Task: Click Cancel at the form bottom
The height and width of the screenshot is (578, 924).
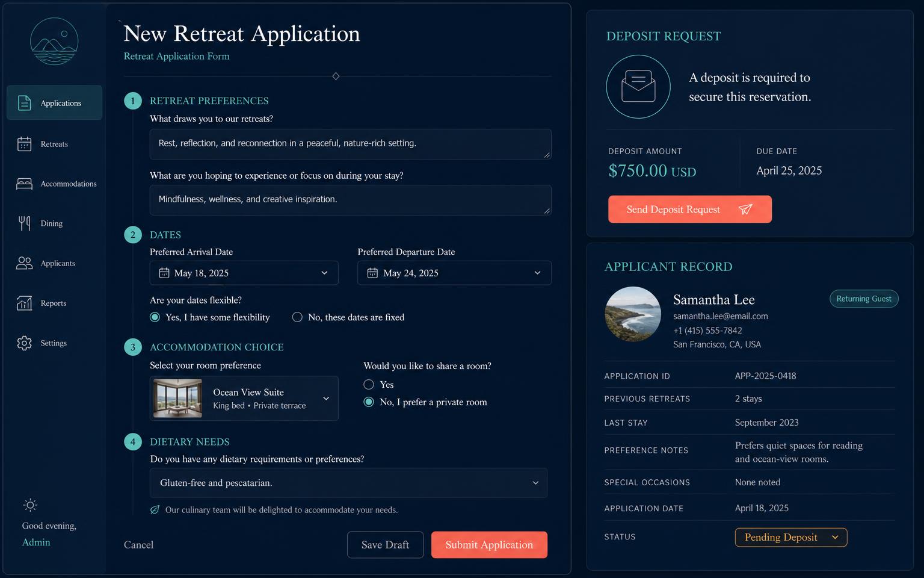Action: click(138, 545)
